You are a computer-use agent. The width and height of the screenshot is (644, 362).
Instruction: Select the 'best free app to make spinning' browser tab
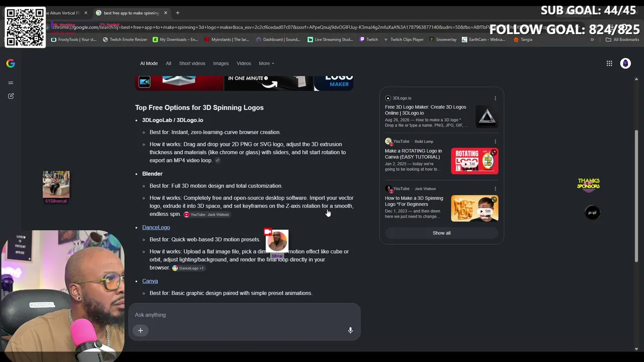(132, 13)
